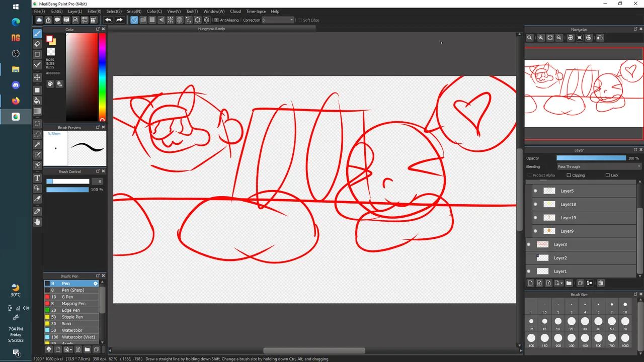Select the Watercolor (Wet) brush

[x=72, y=337]
